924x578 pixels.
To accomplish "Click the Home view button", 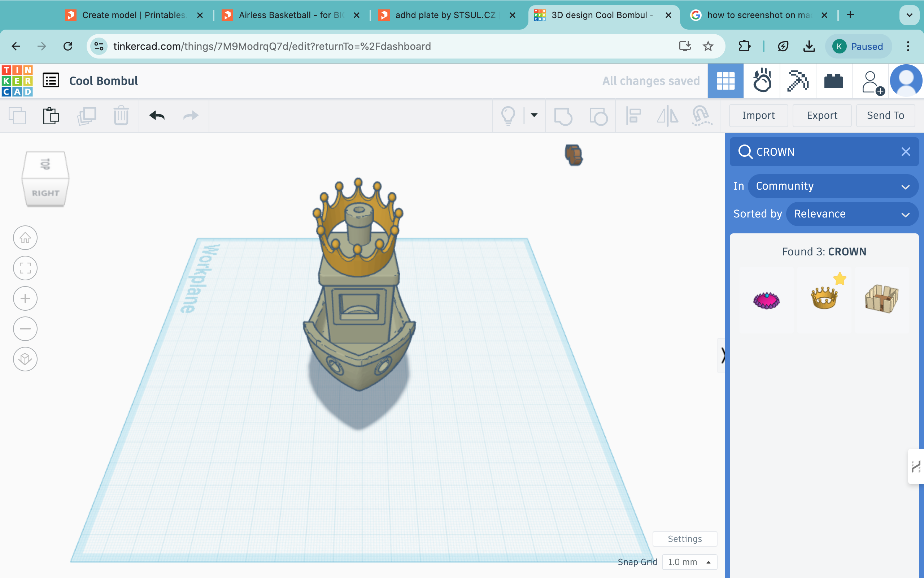I will click(25, 238).
